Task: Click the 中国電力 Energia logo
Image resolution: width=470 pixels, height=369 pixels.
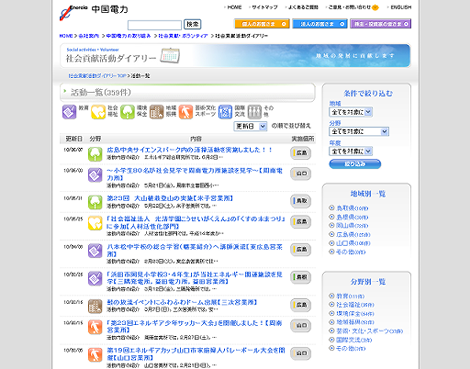Action: coord(94,12)
